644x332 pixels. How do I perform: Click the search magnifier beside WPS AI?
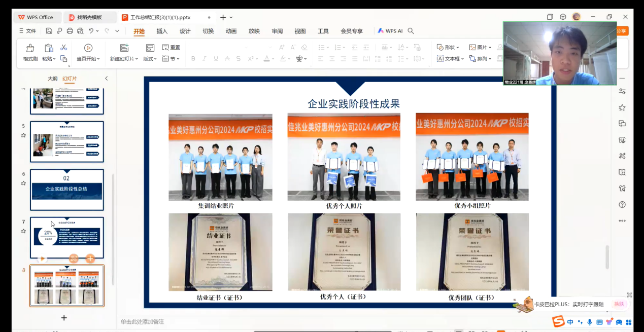(x=411, y=31)
